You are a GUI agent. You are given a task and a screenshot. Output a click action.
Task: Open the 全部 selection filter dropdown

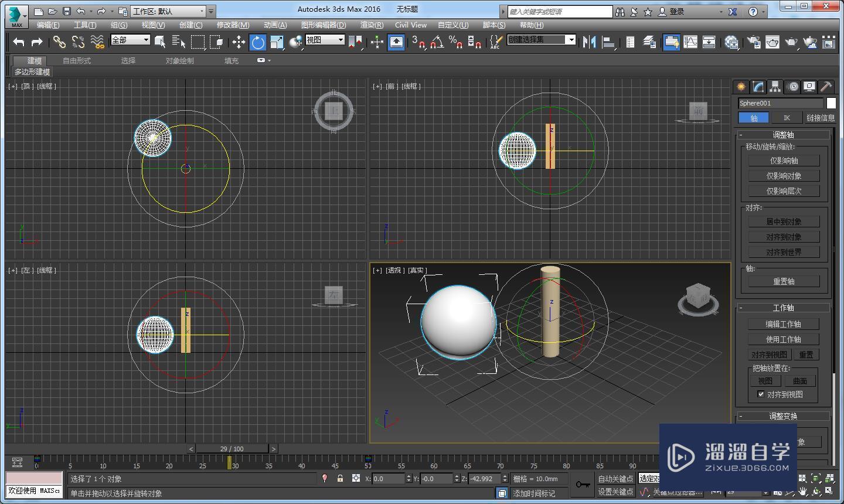pyautogui.click(x=130, y=40)
